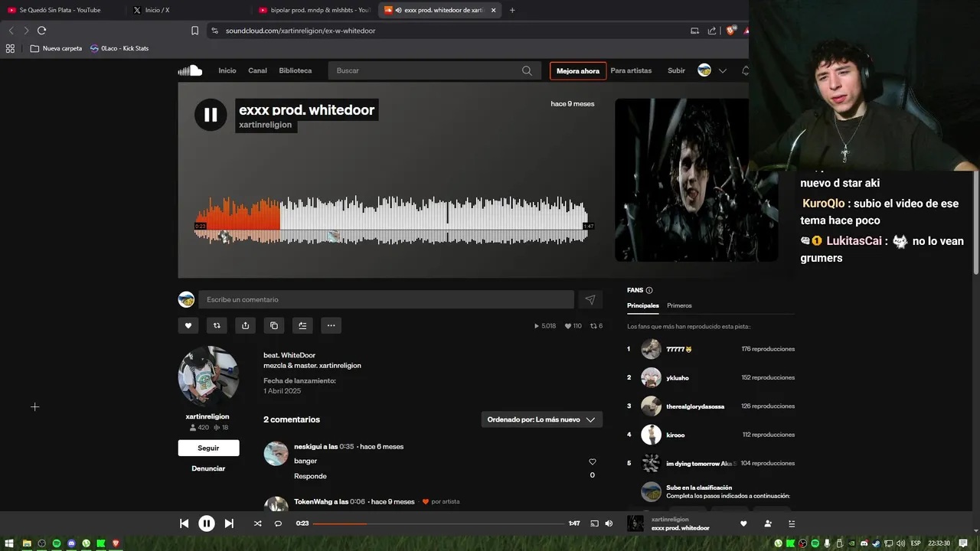The image size is (980, 551).
Task: Click the browser share icon in toolbar
Action: coord(712,31)
